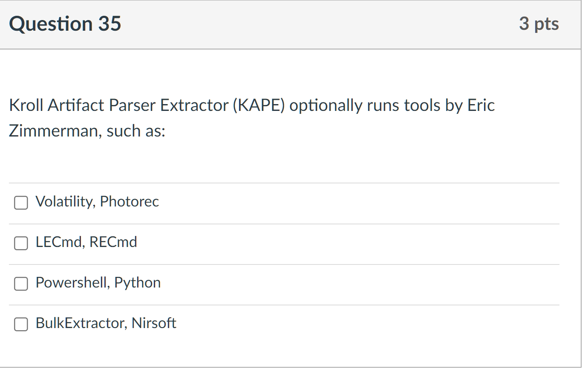Select the answer text 'LECmd, RECmd'

[x=86, y=242]
